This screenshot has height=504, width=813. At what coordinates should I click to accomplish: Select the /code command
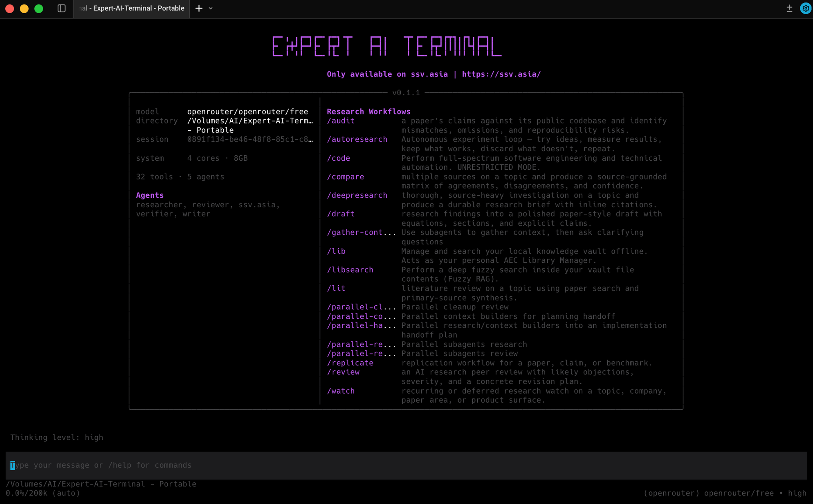338,158
